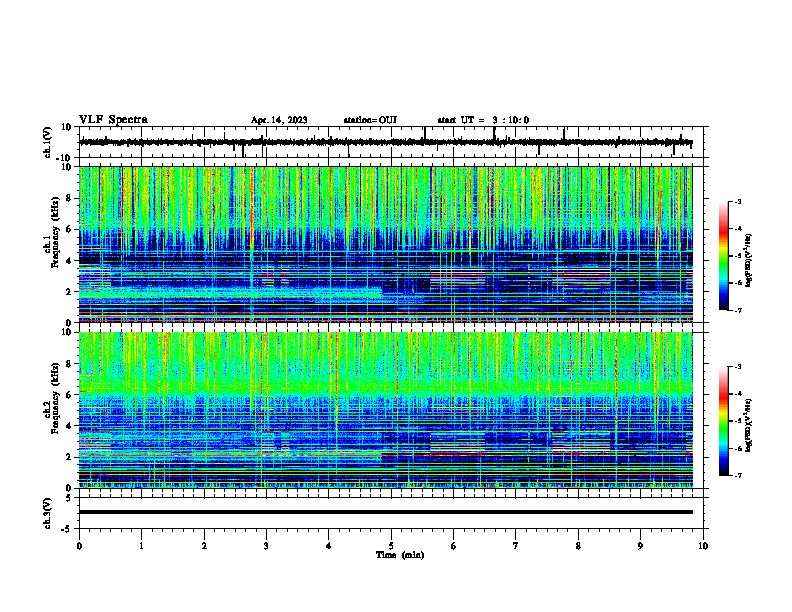Click time axis tick label "3"

click(266, 546)
